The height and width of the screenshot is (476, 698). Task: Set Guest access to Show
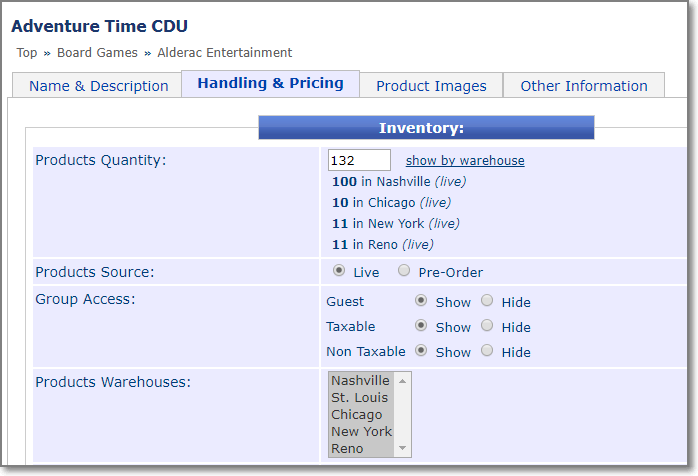421,301
